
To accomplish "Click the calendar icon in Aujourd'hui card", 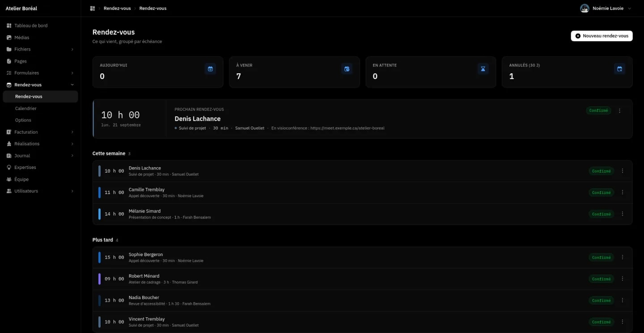I will coord(210,69).
